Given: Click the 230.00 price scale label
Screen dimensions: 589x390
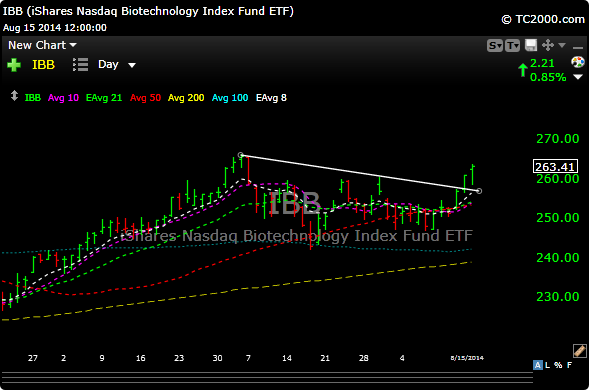Looking at the screenshot, I should (x=557, y=296).
